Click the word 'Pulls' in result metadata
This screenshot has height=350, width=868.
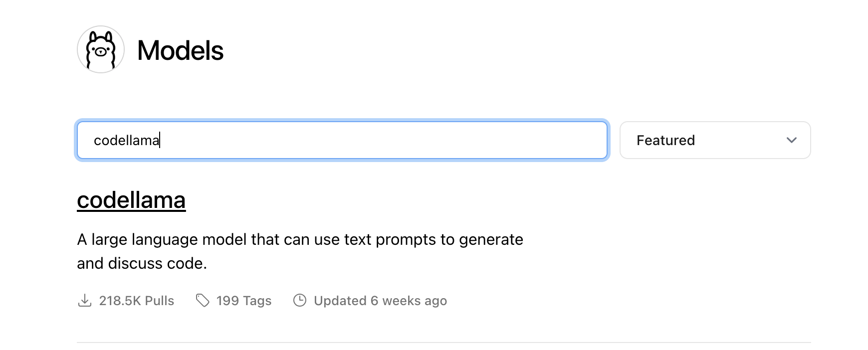[160, 301]
